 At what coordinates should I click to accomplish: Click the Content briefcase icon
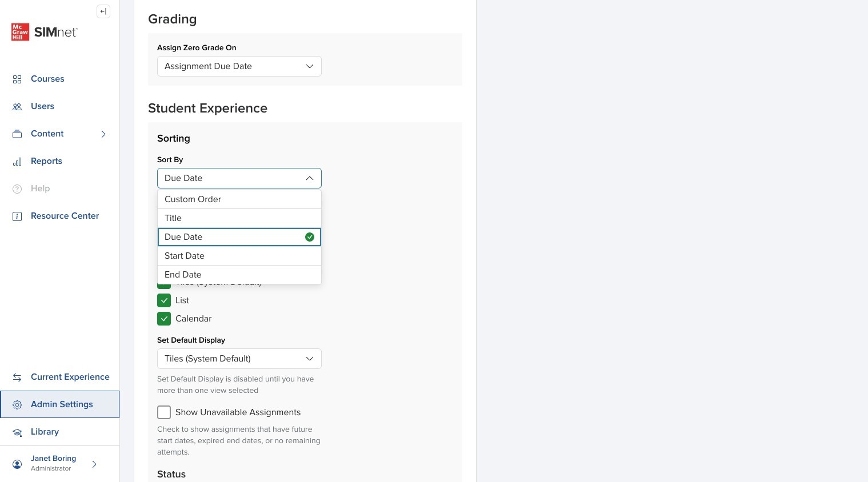click(x=17, y=134)
